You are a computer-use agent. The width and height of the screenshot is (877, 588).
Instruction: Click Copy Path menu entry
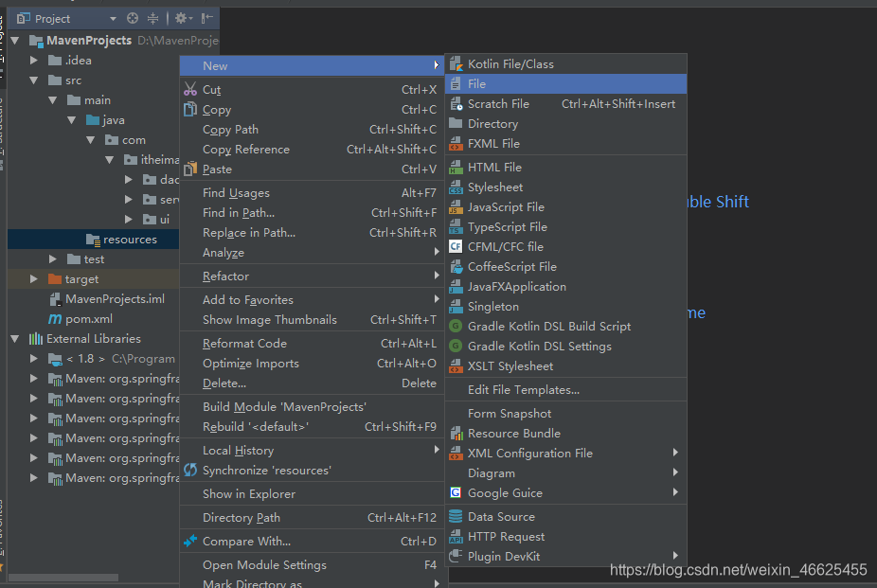(313, 129)
